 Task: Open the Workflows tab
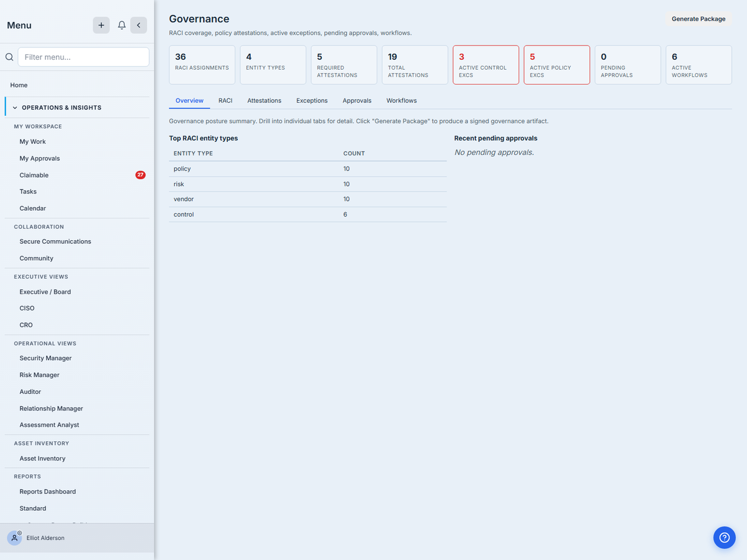click(402, 100)
